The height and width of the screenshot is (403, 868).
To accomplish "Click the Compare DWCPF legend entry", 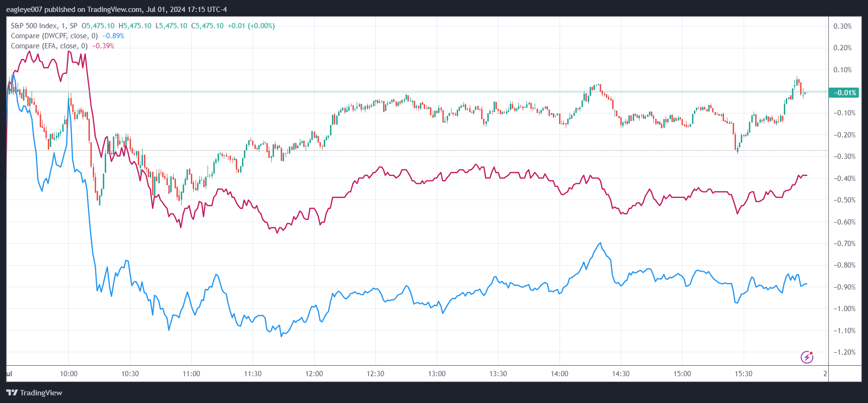I will pos(54,36).
